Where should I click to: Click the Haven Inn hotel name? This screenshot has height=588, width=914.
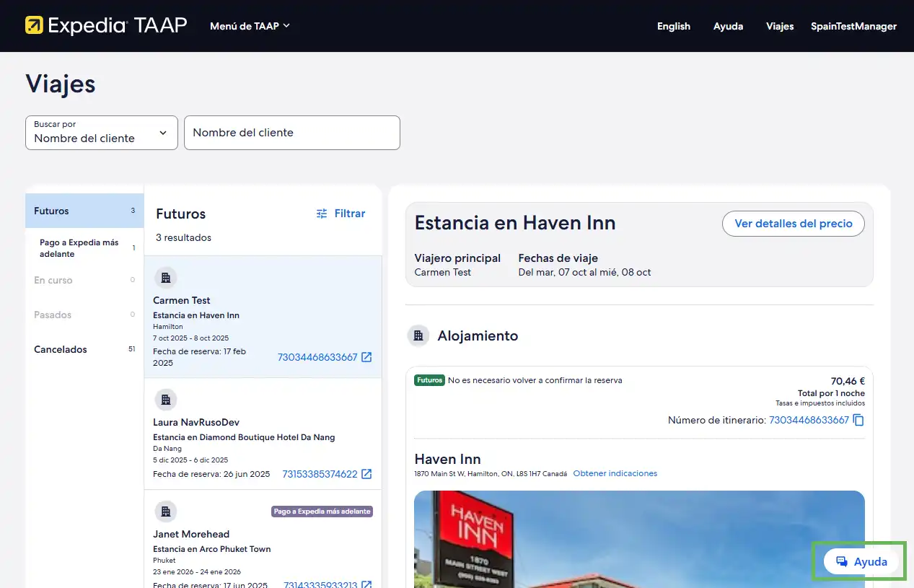coord(447,459)
